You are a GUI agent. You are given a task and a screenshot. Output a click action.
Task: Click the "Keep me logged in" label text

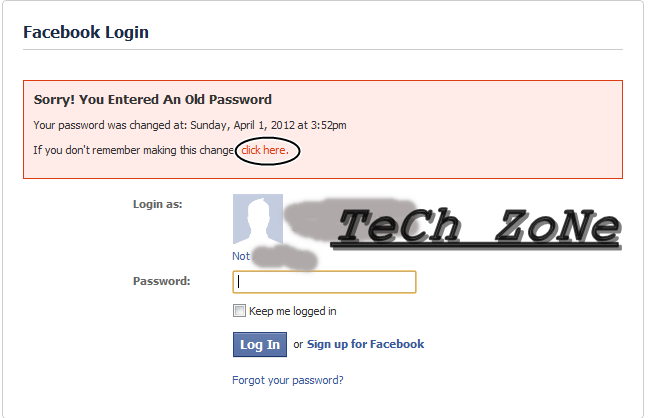tap(292, 311)
